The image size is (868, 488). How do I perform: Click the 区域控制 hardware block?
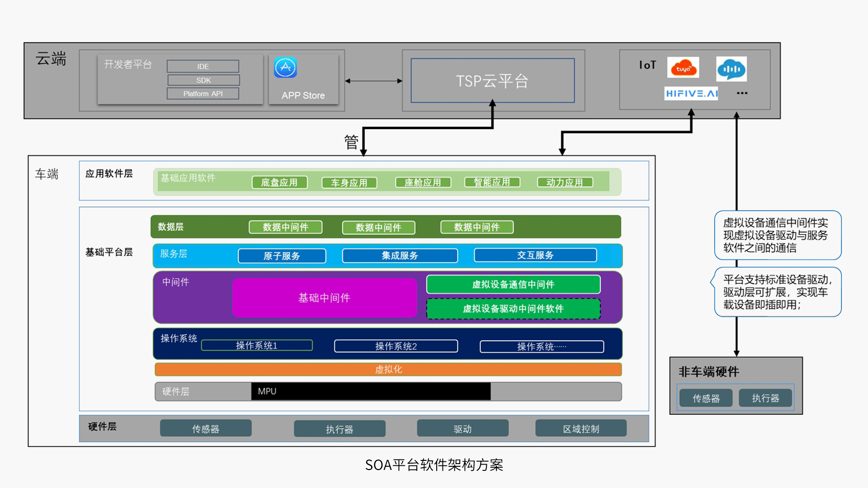581,428
